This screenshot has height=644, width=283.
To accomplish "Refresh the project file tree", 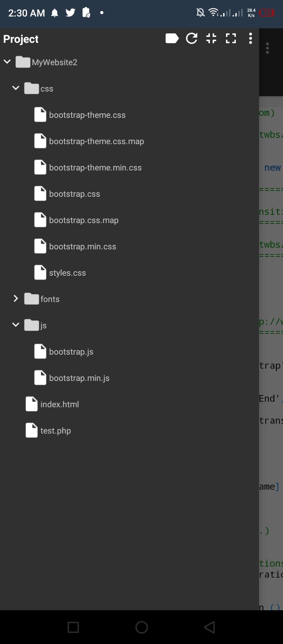I will pyautogui.click(x=192, y=38).
